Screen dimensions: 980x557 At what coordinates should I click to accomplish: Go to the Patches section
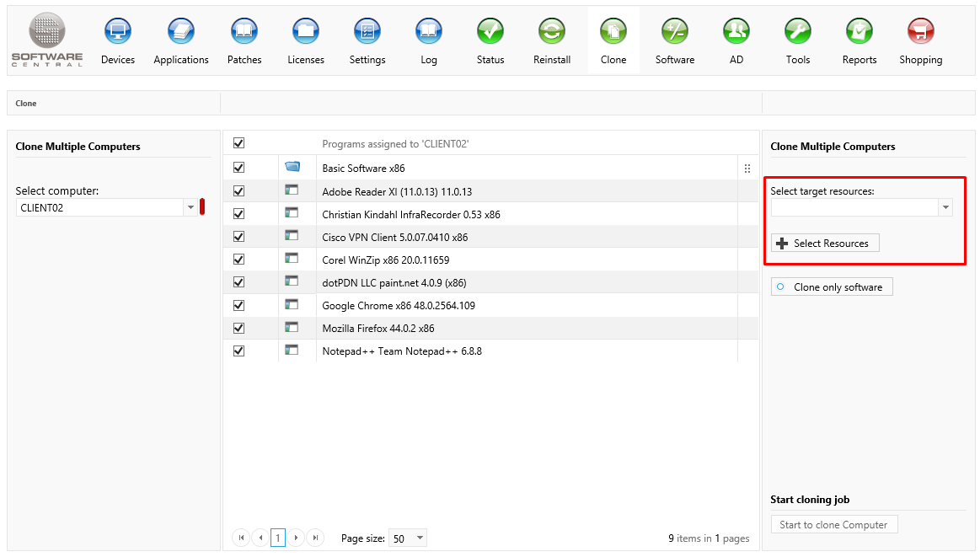coord(244,32)
